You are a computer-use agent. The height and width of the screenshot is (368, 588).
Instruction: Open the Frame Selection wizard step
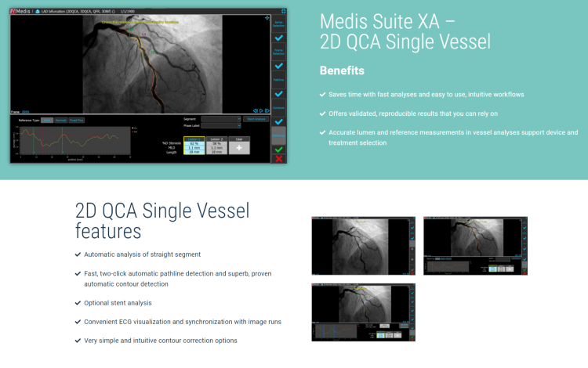pos(278,52)
